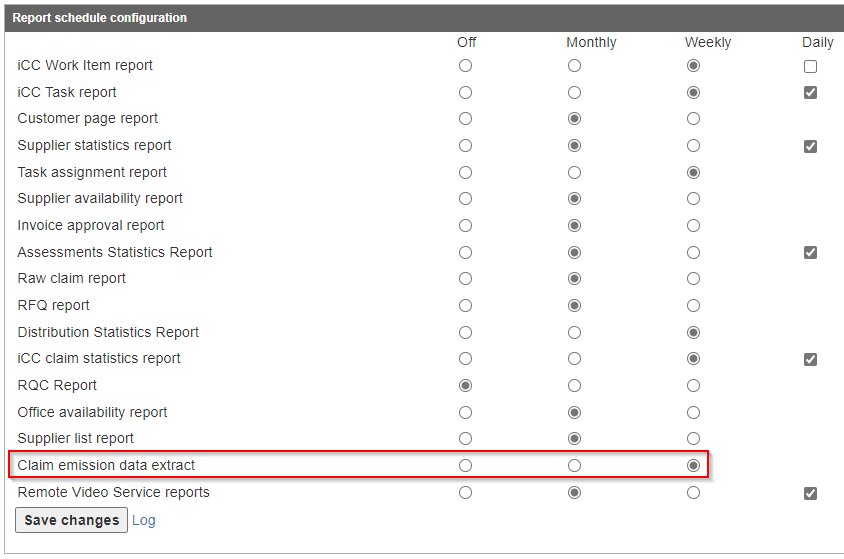This screenshot has height=559, width=844.
Task: Turn Off Office availability report
Action: tap(465, 412)
